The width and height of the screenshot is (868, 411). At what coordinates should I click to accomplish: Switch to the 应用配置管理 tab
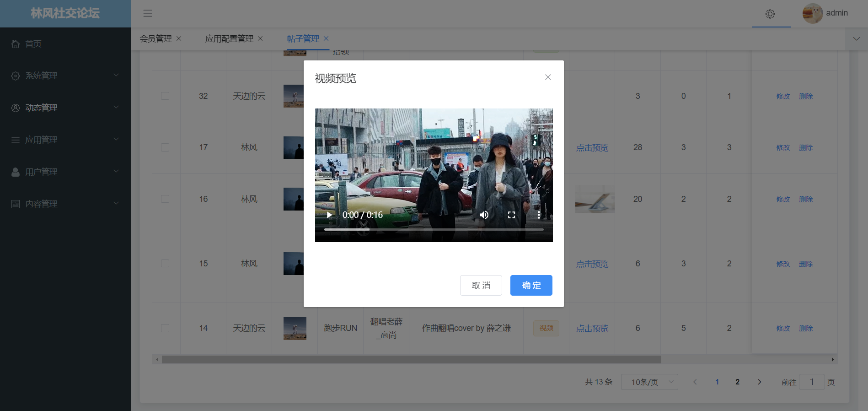pos(229,39)
